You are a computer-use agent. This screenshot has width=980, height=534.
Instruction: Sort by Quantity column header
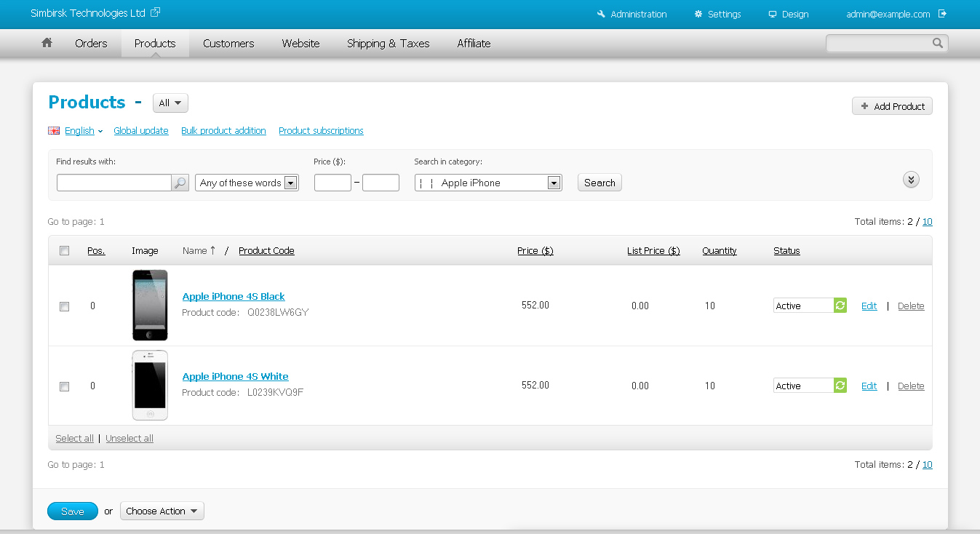click(x=720, y=251)
